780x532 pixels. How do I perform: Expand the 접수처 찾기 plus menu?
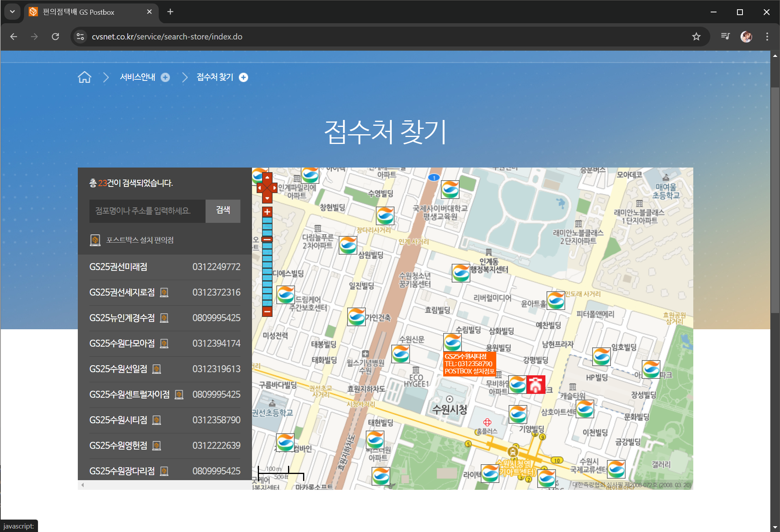pos(243,77)
